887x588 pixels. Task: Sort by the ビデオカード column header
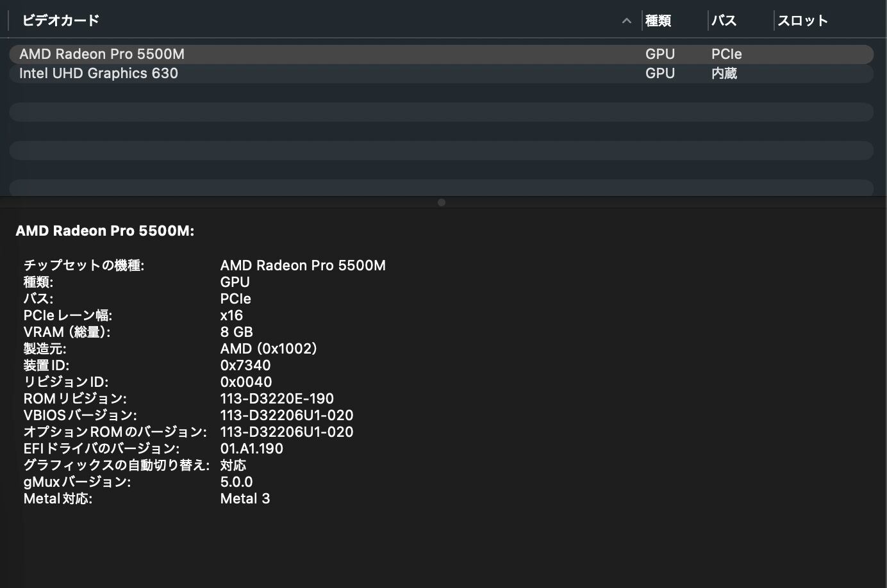coord(61,20)
